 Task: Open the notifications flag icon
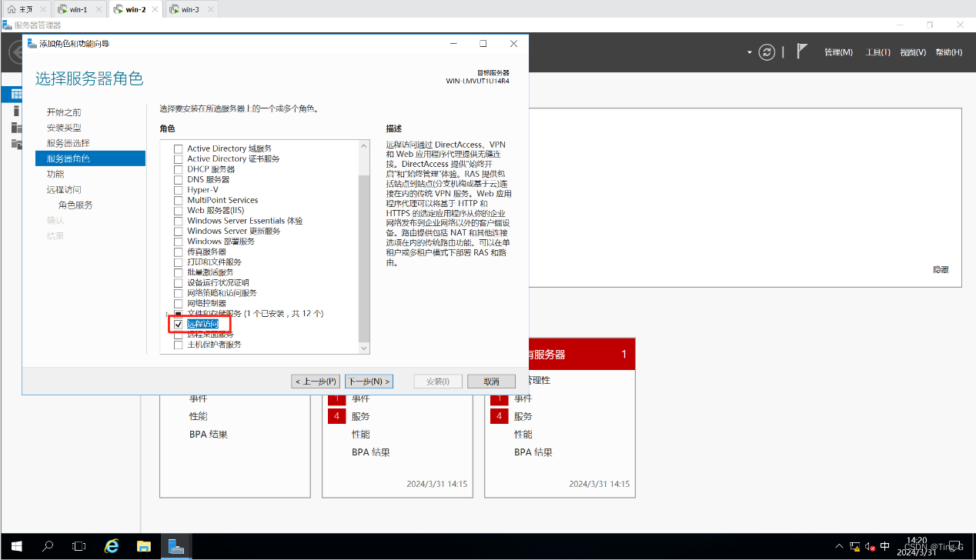tap(802, 52)
